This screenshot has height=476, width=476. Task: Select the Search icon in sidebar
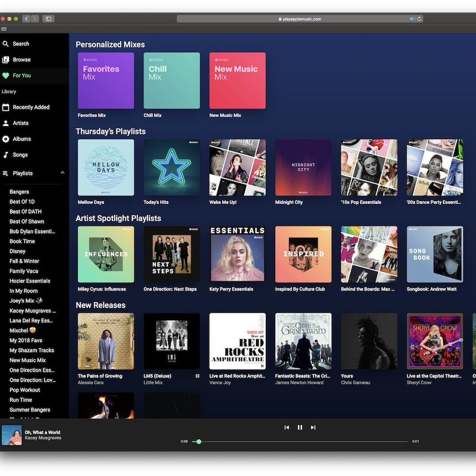click(7, 44)
